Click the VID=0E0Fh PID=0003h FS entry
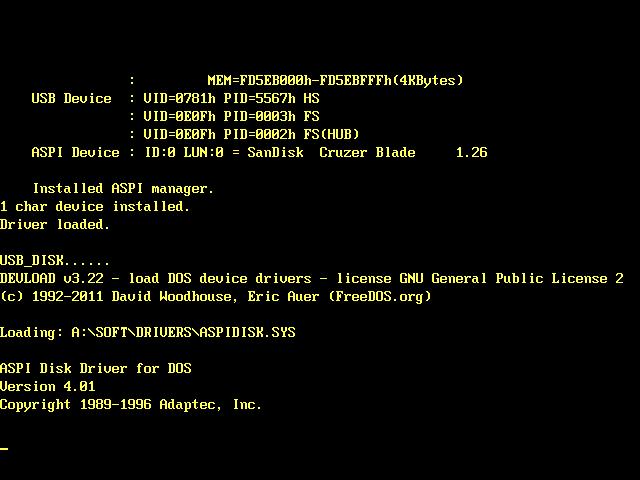 click(x=231, y=116)
